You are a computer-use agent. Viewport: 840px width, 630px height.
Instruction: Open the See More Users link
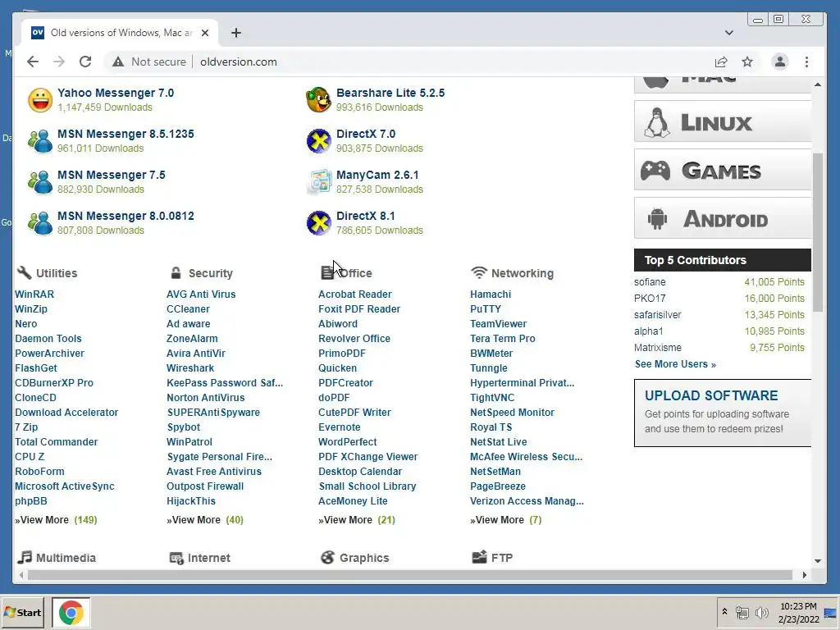tap(675, 363)
